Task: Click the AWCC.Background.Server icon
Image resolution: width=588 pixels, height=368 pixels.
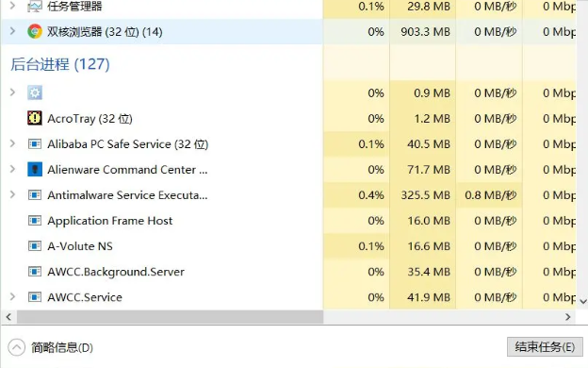Action: pyautogui.click(x=35, y=272)
